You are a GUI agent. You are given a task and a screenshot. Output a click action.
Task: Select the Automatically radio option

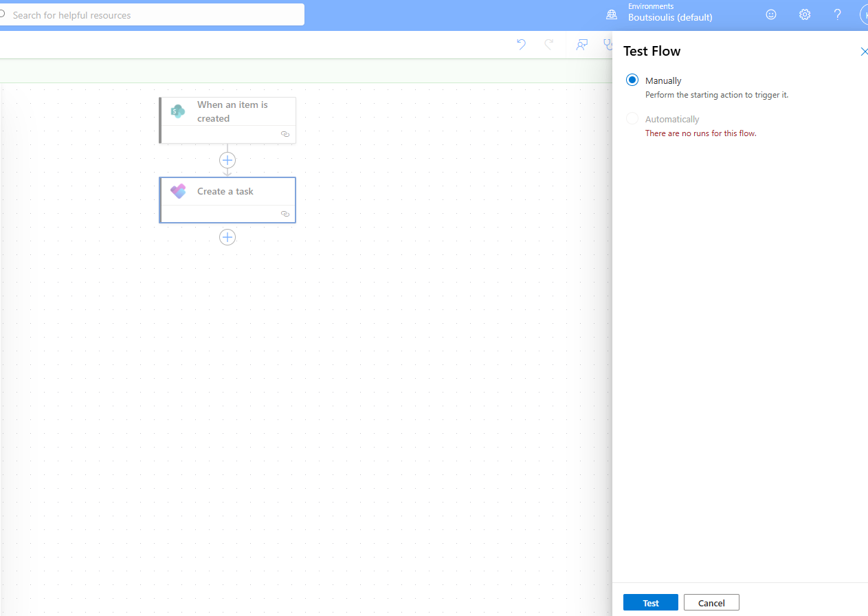632,119
